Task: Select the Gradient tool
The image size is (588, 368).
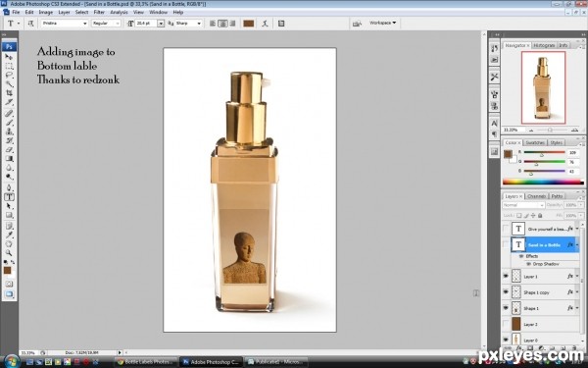Action: (x=9, y=158)
